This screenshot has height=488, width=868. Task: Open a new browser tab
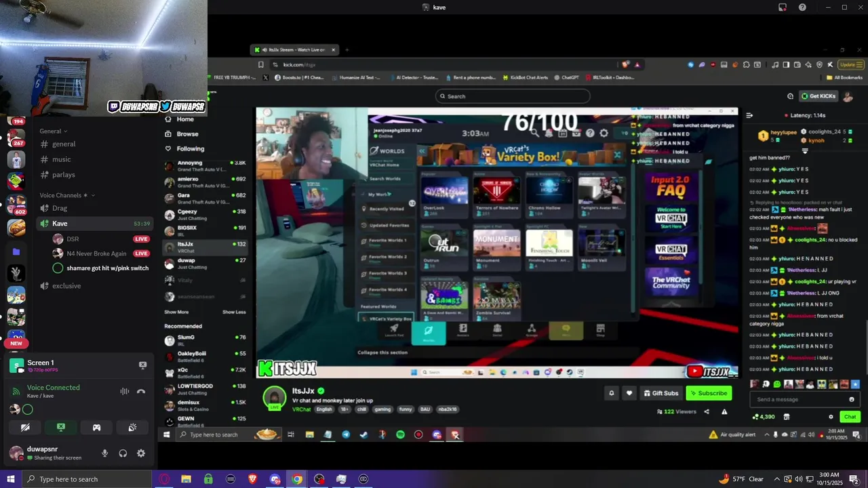pos(347,49)
